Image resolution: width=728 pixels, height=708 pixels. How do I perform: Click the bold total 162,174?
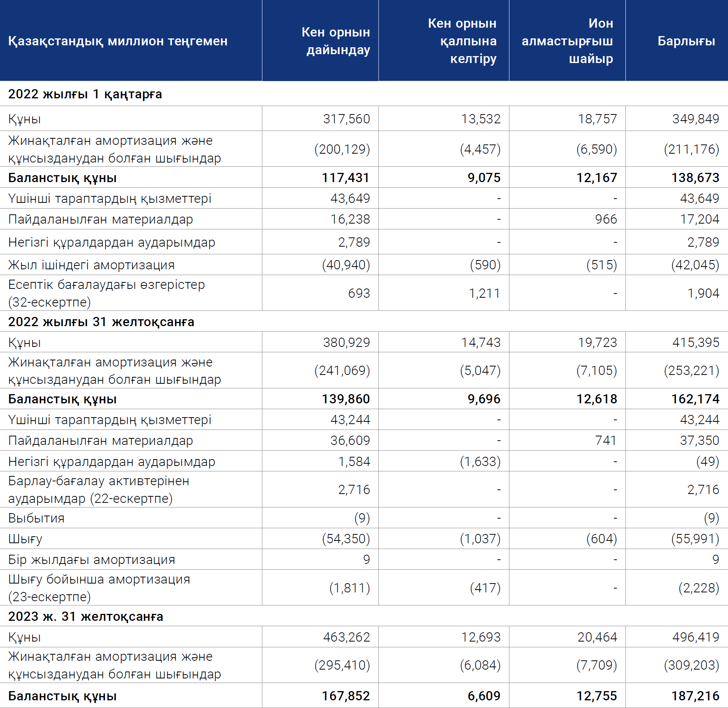695,399
